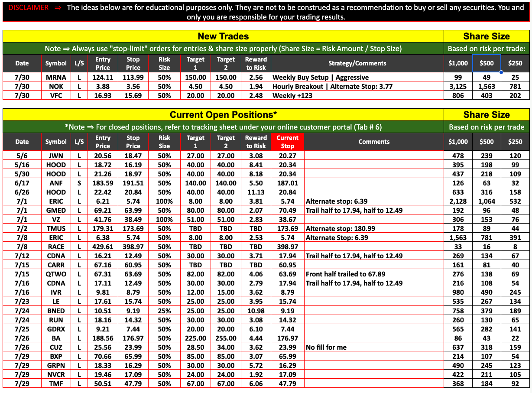Click the red Current Stop column header
The height and width of the screenshot is (393, 532).
click(287, 142)
